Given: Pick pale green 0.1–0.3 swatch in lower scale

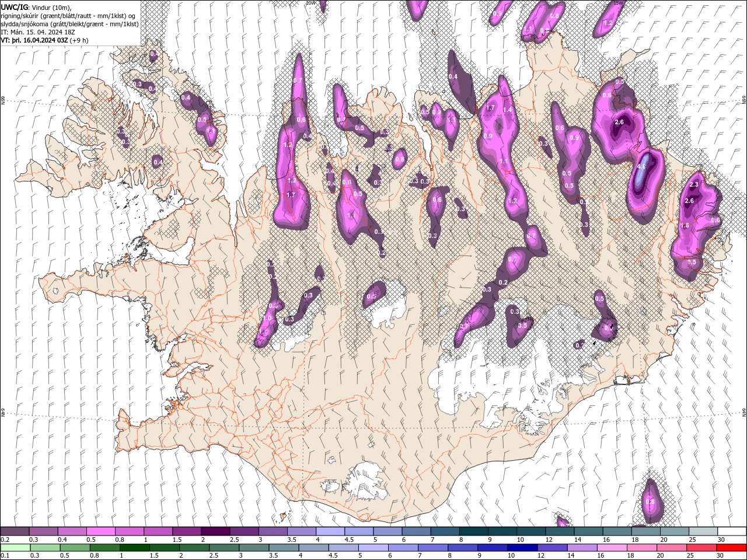Looking at the screenshot, I should [x=16, y=548].
